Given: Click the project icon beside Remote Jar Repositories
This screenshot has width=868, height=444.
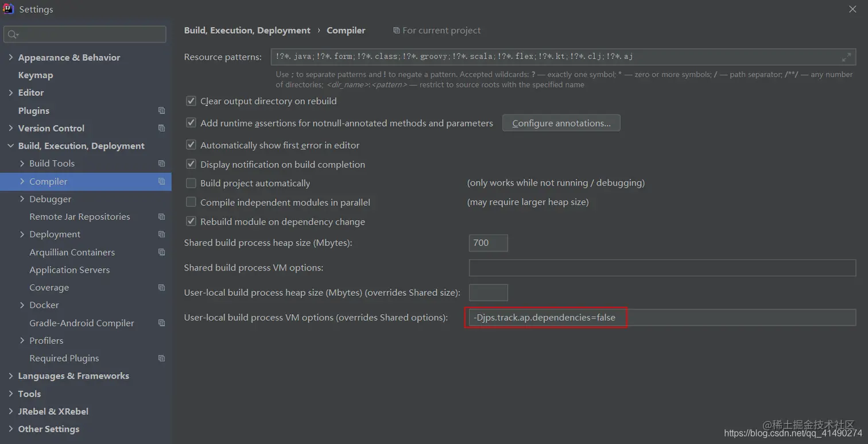Looking at the screenshot, I should click(x=161, y=217).
